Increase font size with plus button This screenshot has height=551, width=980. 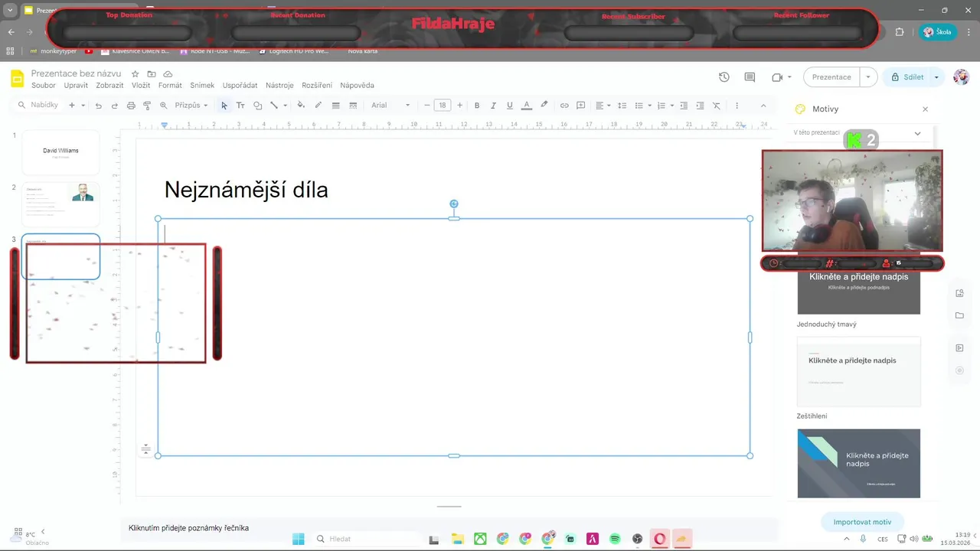[459, 106]
